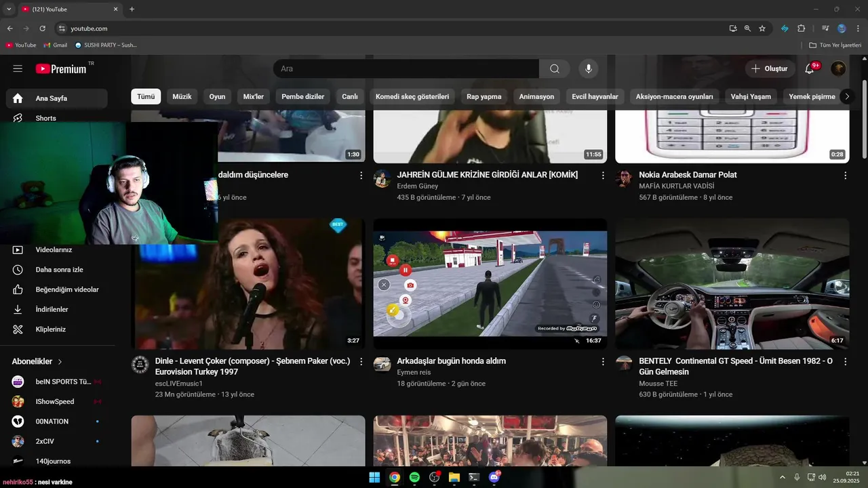The image size is (868, 488).
Task: Open the Erdem Güney channel avatar
Action: (x=382, y=178)
